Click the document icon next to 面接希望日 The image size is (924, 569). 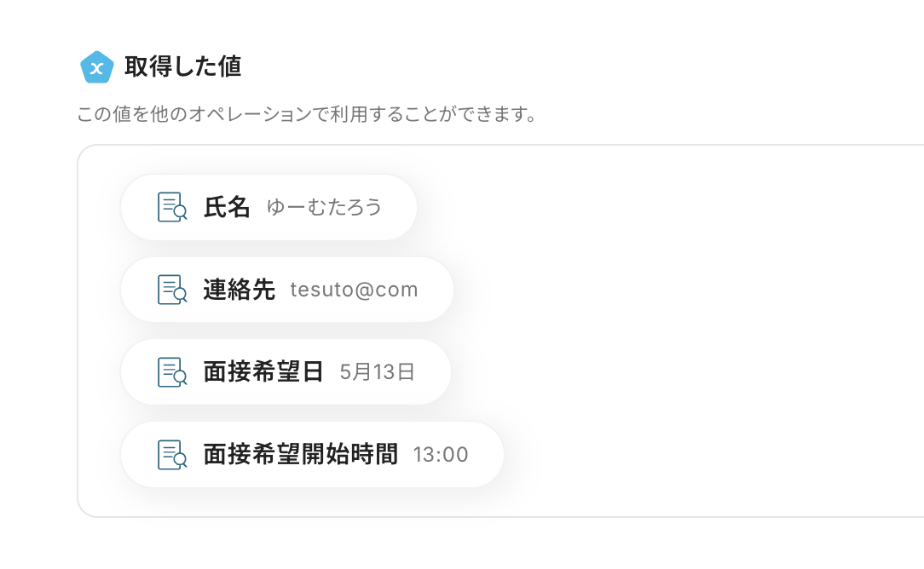click(x=172, y=372)
